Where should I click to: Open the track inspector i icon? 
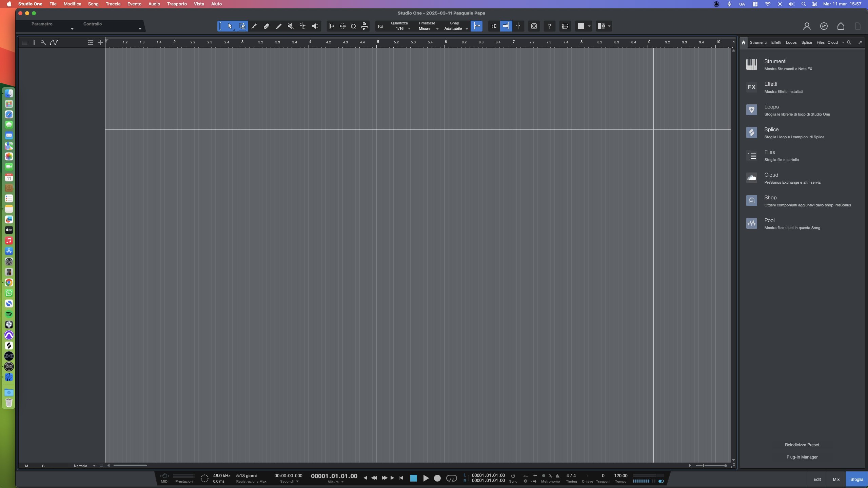pyautogui.click(x=34, y=42)
